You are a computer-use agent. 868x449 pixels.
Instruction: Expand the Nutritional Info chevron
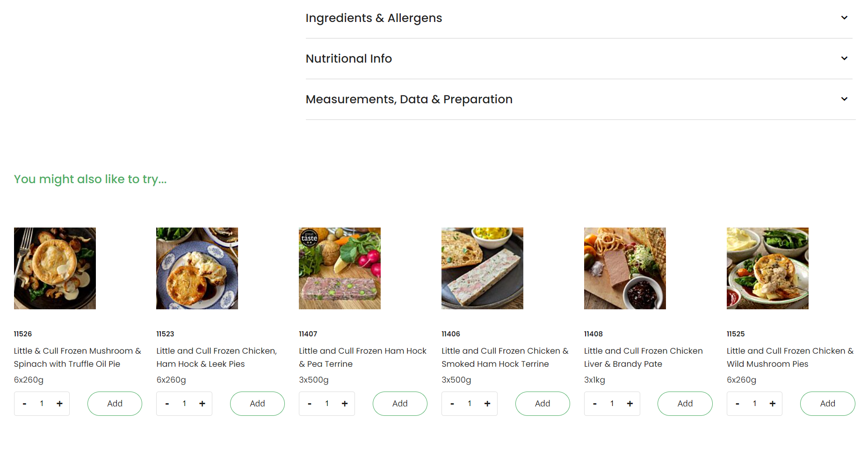(844, 58)
